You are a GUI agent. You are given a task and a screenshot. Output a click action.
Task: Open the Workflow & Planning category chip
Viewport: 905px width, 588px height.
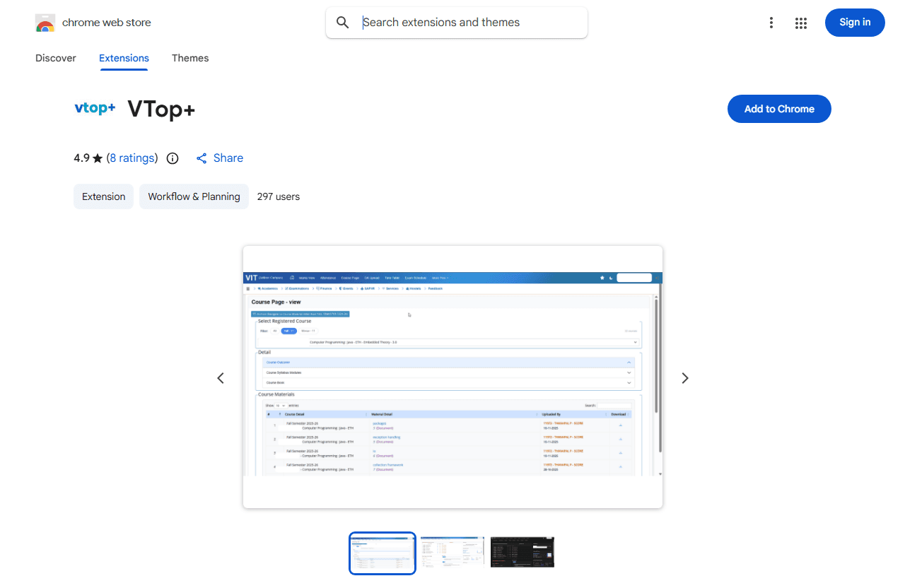click(194, 196)
